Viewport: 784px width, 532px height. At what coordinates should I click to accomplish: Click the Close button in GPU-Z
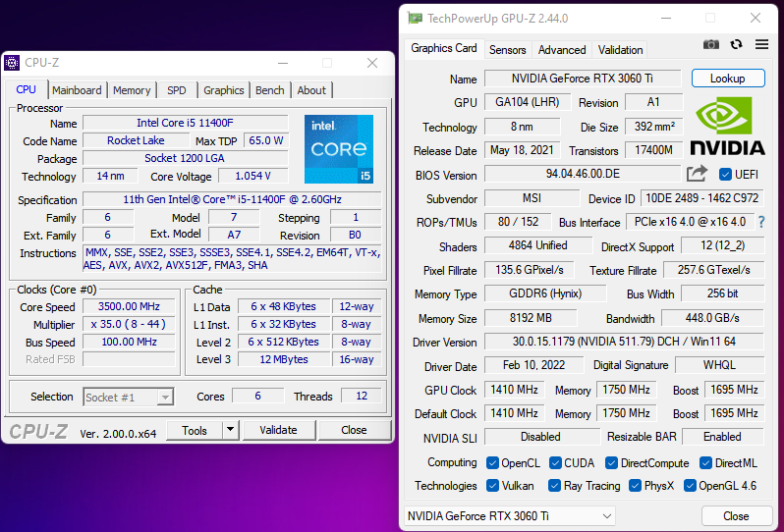click(x=736, y=516)
